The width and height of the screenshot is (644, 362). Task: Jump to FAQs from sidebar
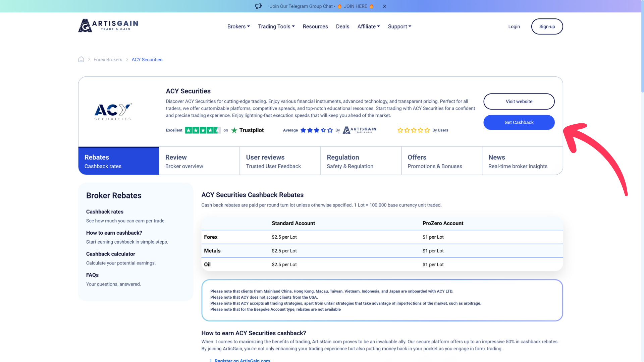pyautogui.click(x=92, y=275)
